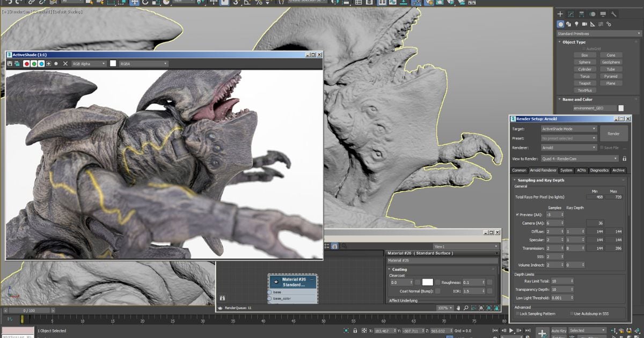Screen dimensions: 644x338
Task: Create a TextPlus object
Action: click(x=585, y=90)
